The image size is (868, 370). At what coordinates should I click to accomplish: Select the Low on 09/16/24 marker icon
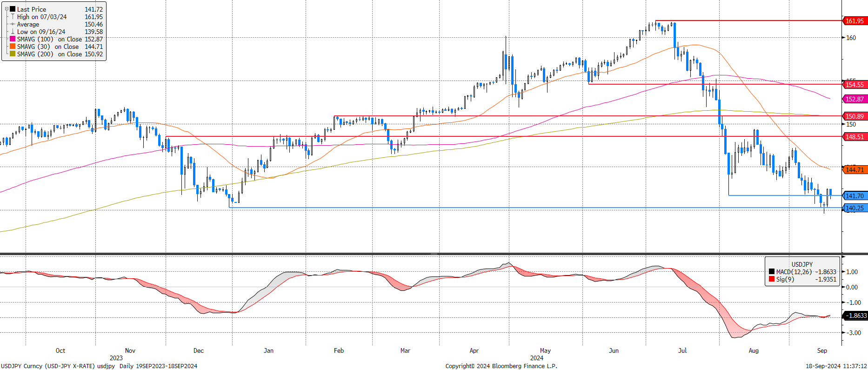click(x=13, y=32)
